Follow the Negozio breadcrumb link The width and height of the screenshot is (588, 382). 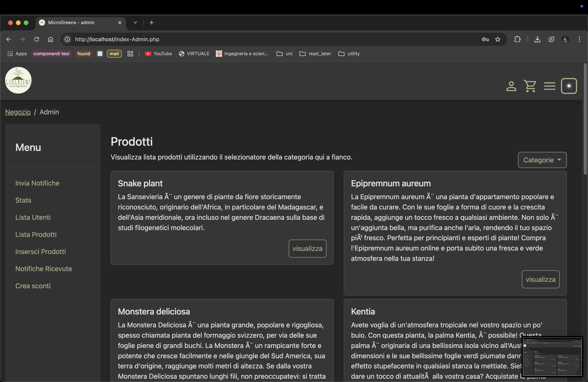coord(18,112)
